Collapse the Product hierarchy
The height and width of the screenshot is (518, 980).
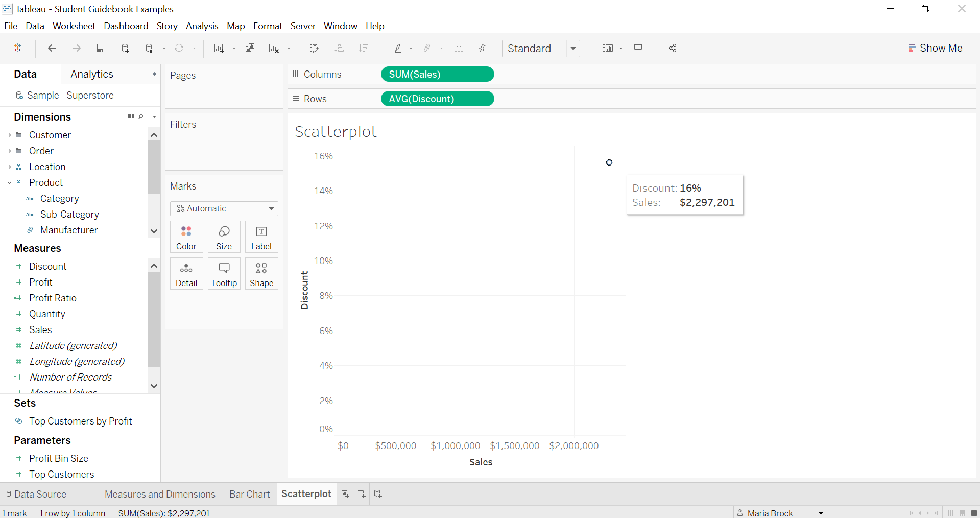pos(9,182)
